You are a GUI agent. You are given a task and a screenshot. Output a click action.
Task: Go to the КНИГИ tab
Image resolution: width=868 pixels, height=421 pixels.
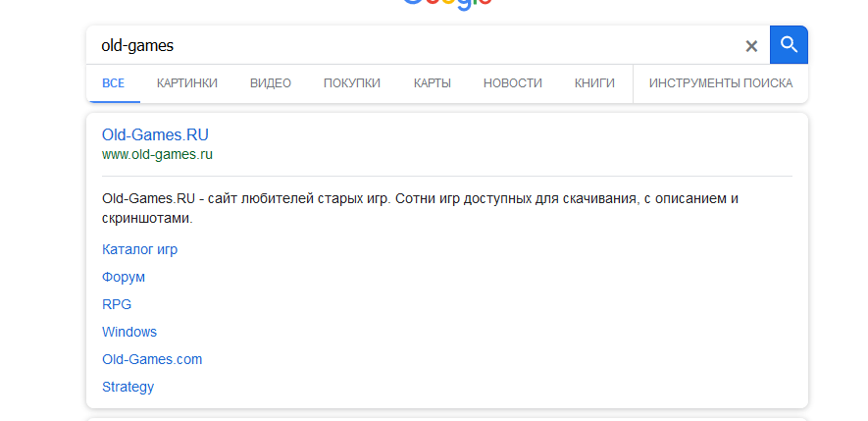click(594, 83)
